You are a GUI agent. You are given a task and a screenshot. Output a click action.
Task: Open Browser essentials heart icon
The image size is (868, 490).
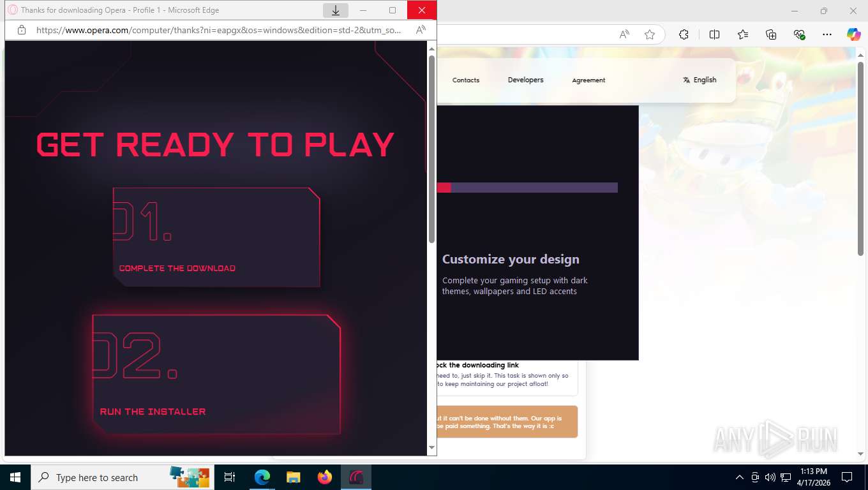coord(799,34)
